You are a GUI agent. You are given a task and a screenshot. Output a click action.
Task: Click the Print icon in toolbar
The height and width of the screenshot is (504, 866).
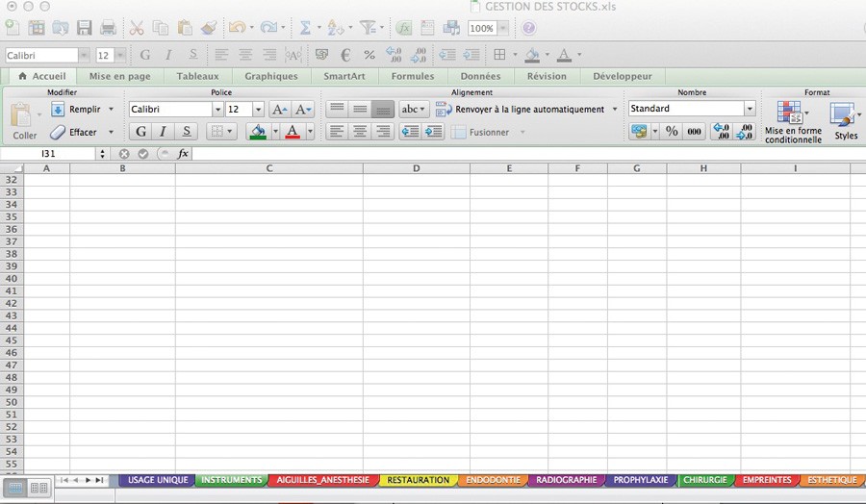pyautogui.click(x=108, y=28)
